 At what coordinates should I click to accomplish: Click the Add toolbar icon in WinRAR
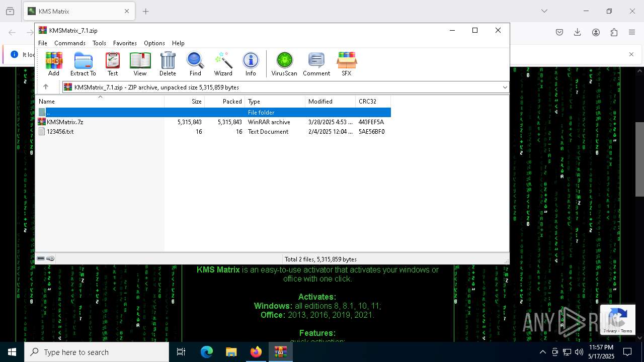pyautogui.click(x=54, y=64)
